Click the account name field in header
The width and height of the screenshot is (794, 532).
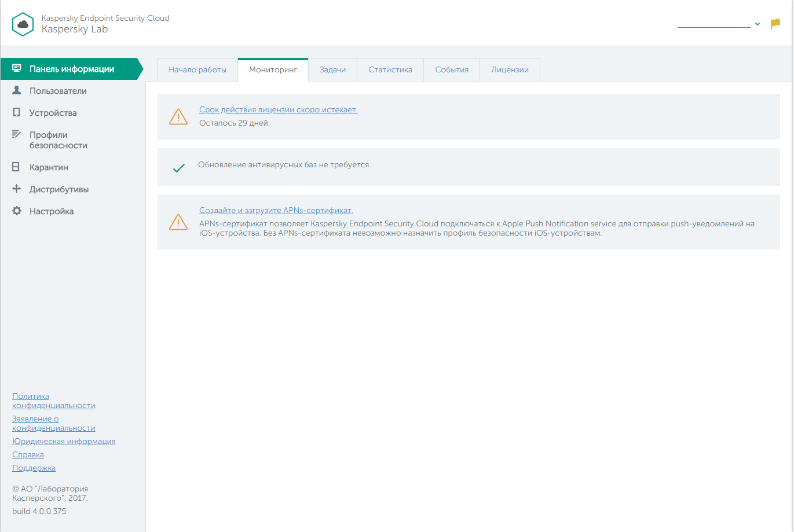pos(714,24)
